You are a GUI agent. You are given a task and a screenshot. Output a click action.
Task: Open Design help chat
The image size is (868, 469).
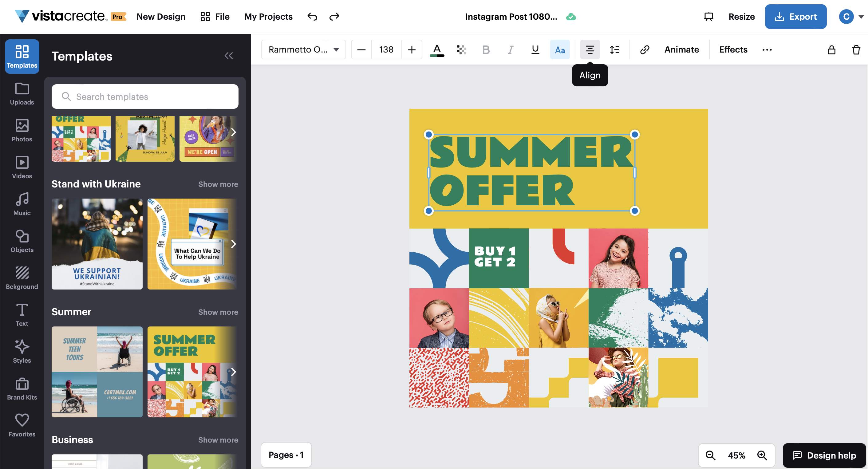pyautogui.click(x=824, y=455)
